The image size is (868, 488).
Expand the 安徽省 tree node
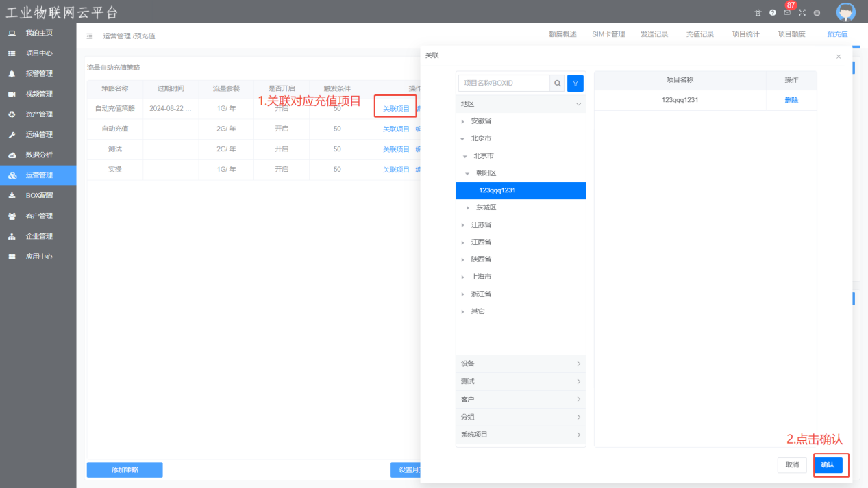pos(463,121)
